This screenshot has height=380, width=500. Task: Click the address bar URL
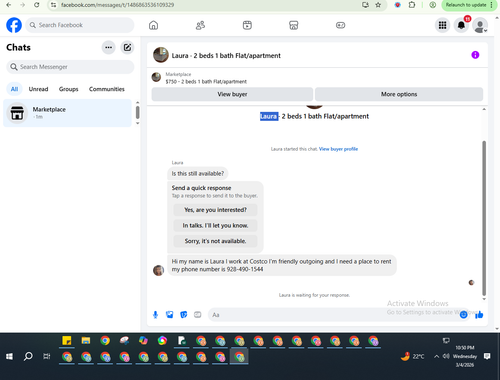coord(117,5)
